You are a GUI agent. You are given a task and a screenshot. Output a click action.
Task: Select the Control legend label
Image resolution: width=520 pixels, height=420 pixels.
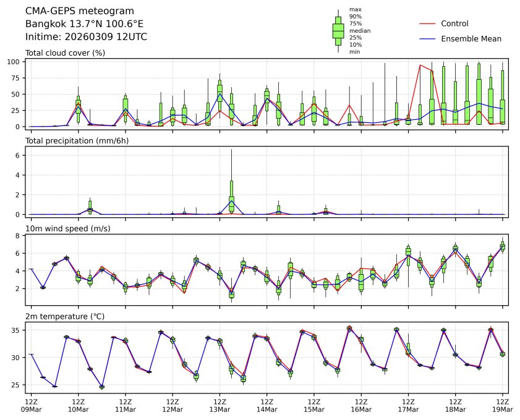click(454, 23)
